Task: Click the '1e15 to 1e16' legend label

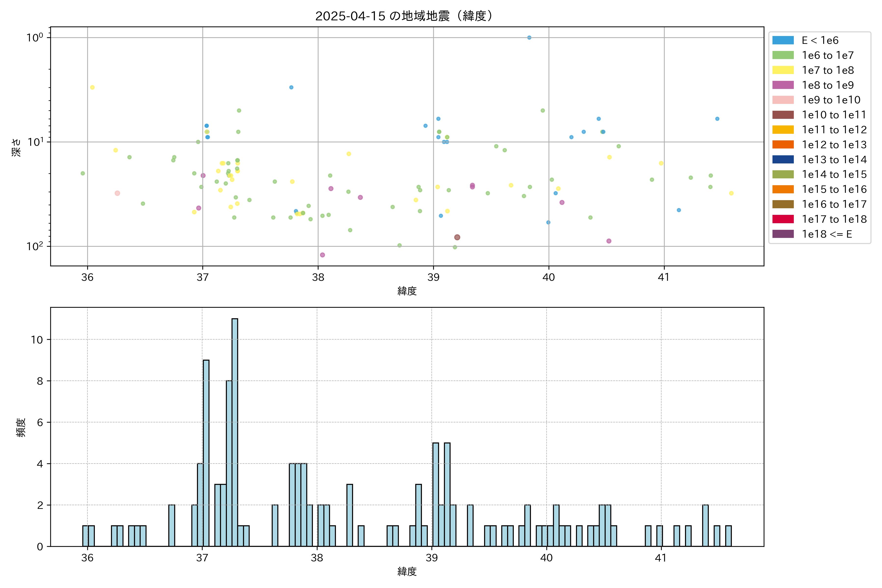Action: pyautogui.click(x=834, y=189)
